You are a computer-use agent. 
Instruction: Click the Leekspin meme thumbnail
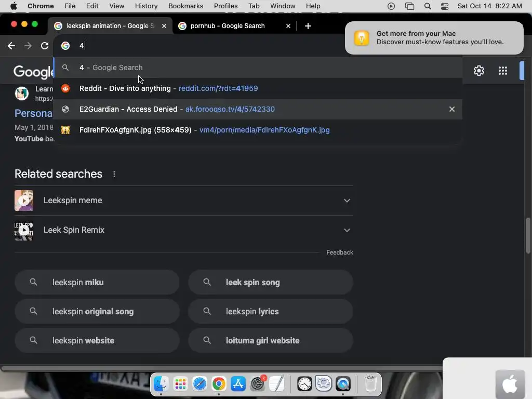24,201
